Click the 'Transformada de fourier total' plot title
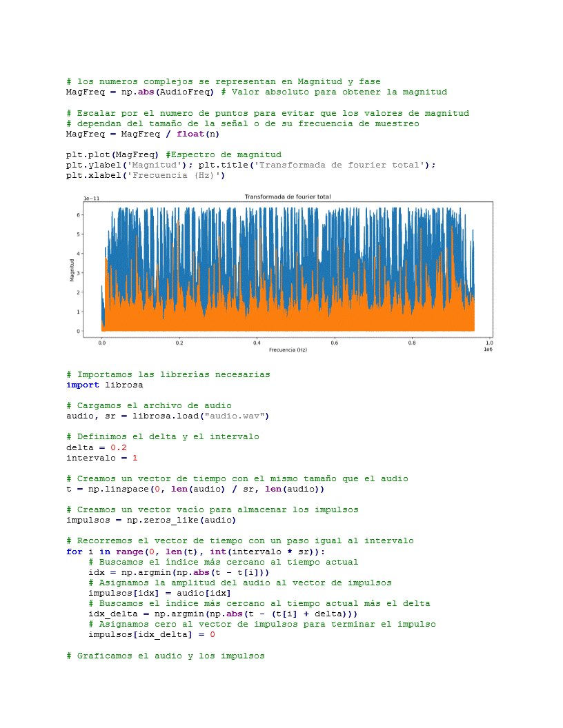Viewport: 563px width, 728px height. [x=287, y=197]
